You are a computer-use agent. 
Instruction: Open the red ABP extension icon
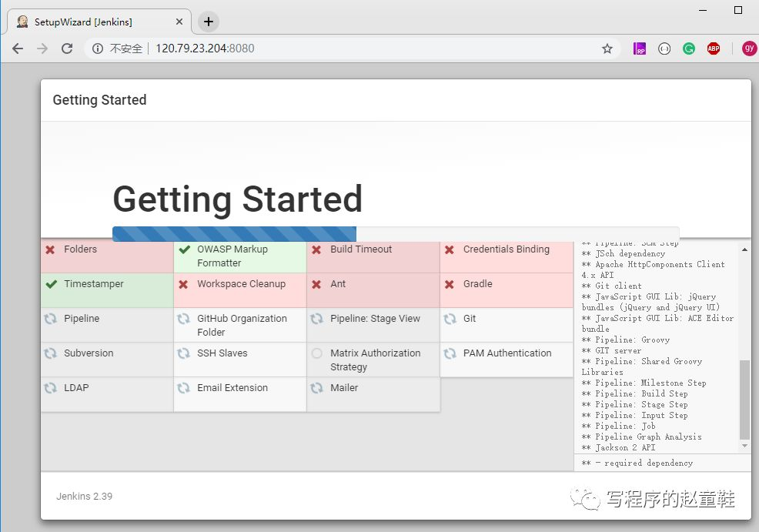pos(714,49)
